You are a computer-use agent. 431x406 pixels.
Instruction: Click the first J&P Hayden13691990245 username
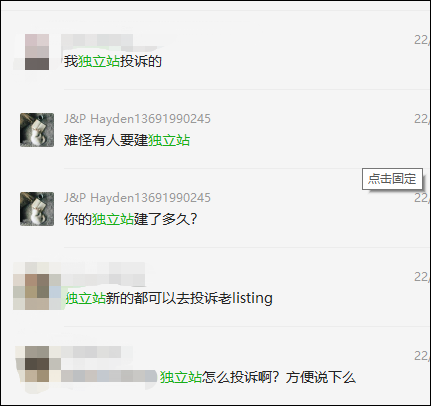(137, 119)
